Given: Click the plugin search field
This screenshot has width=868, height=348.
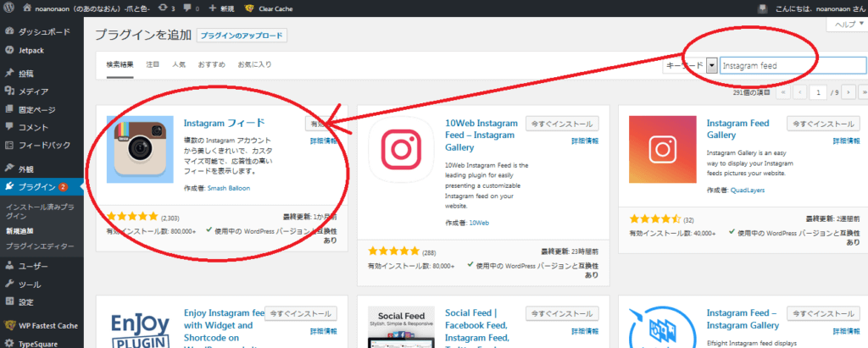Looking at the screenshot, I should point(793,64).
